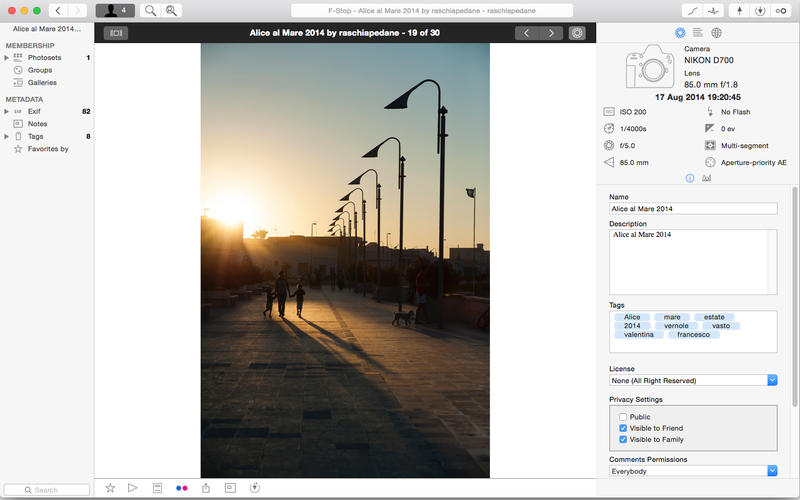Uncheck Visible to Friend
The image size is (800, 500).
click(x=623, y=428)
